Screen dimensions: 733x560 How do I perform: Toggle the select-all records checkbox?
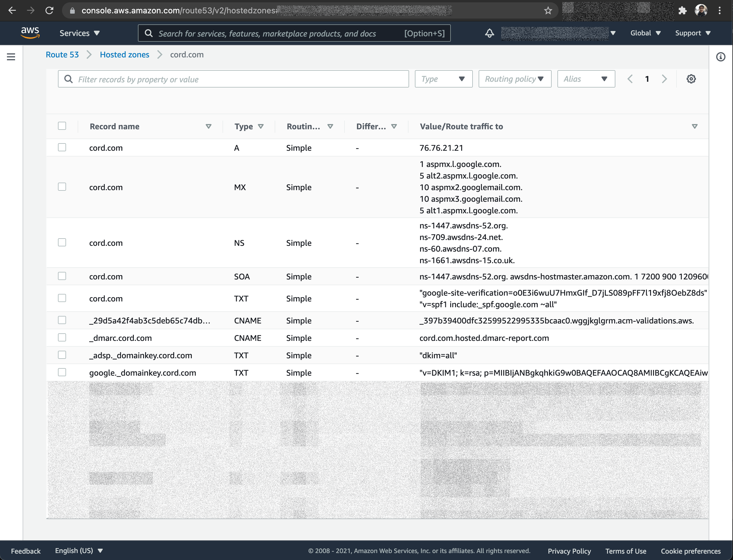(x=62, y=126)
